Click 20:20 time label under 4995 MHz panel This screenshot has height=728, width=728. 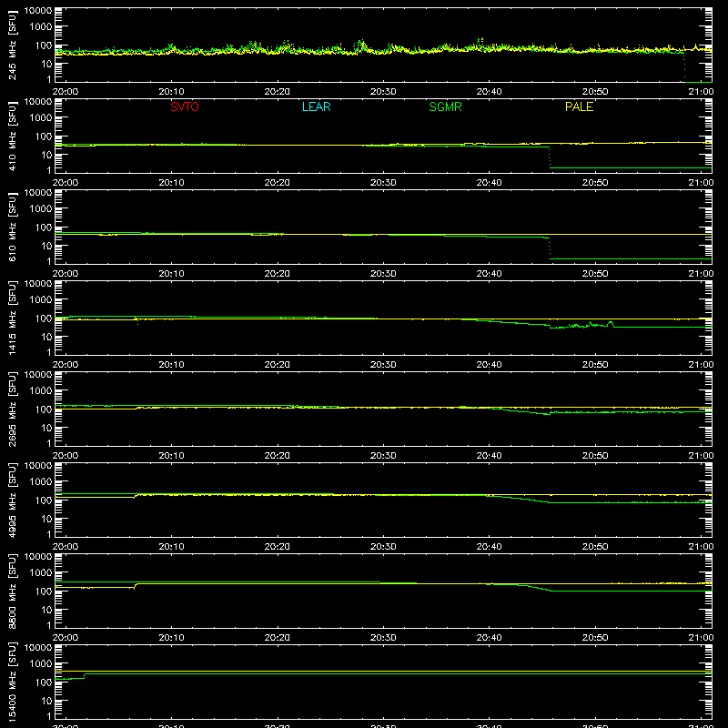278,547
